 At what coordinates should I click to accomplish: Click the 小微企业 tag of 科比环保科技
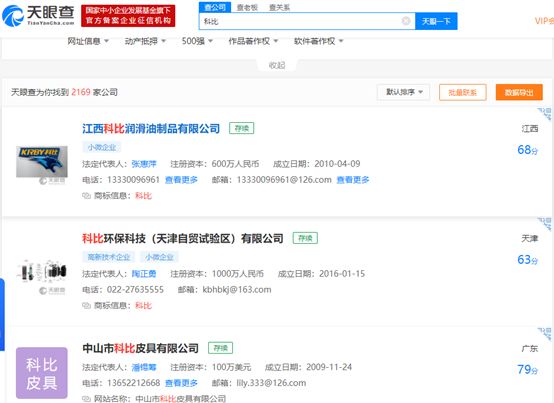pos(159,257)
